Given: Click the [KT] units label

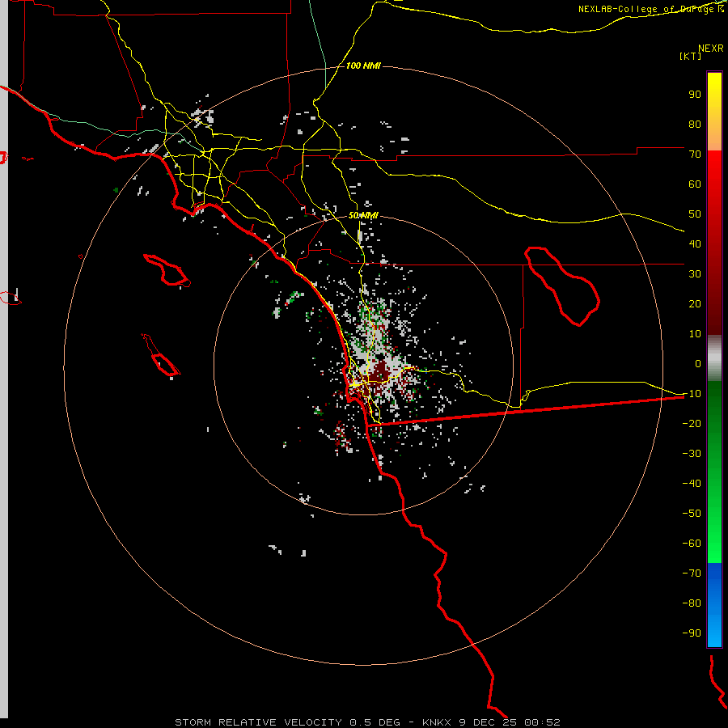Looking at the screenshot, I should pyautogui.click(x=691, y=56).
